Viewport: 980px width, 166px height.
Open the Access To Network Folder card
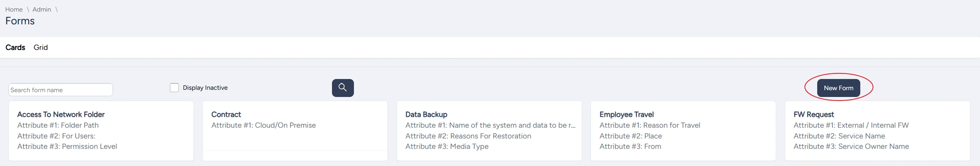[101, 131]
